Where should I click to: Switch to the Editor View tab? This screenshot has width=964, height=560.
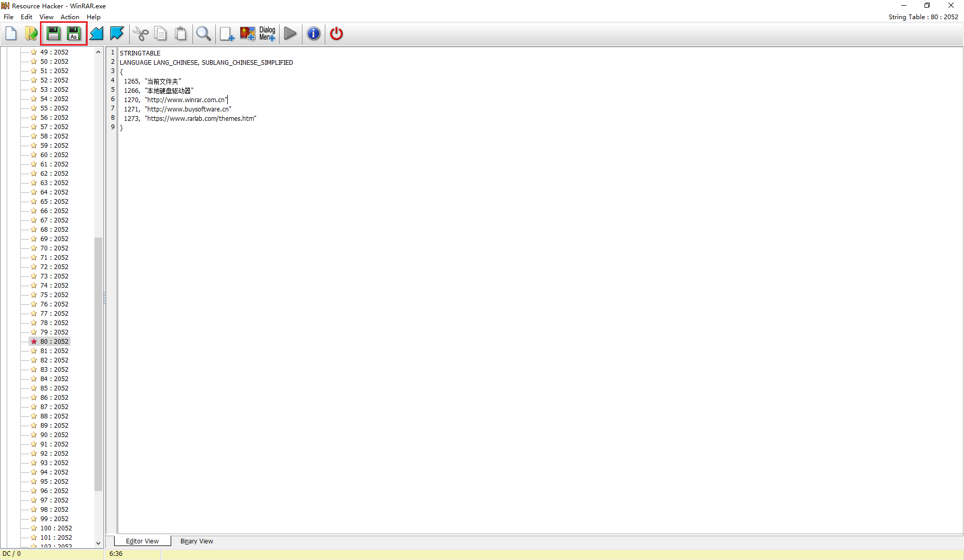click(142, 541)
